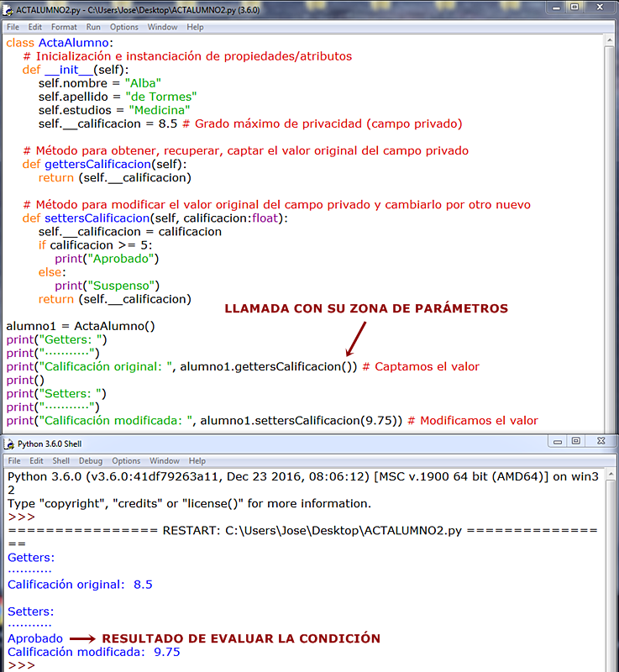Maximize the Python 3.6.0 Shell window

click(x=575, y=441)
